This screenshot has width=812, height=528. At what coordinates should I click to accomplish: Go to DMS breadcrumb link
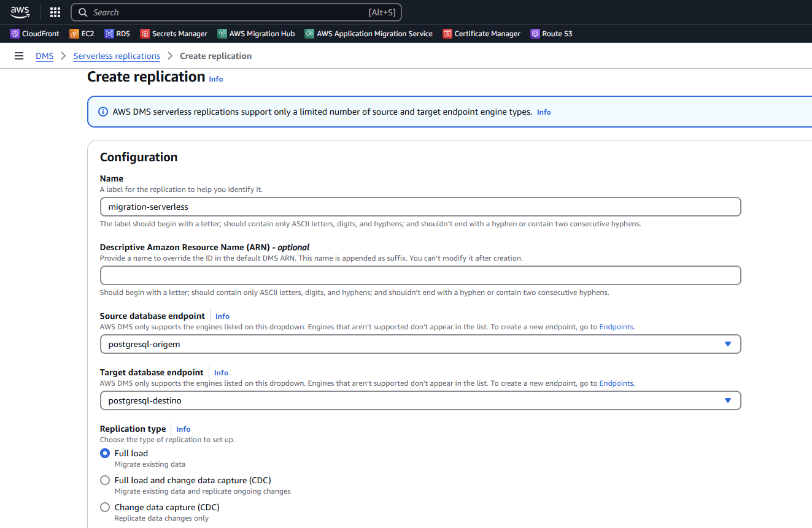click(x=44, y=56)
